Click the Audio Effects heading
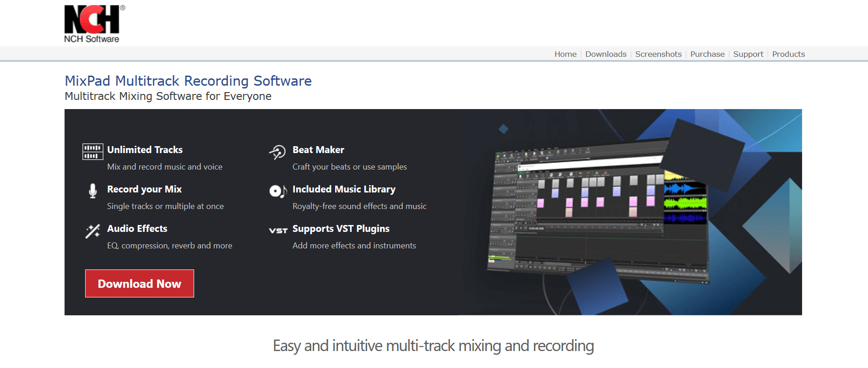Image resolution: width=868 pixels, height=368 pixels. point(137,229)
